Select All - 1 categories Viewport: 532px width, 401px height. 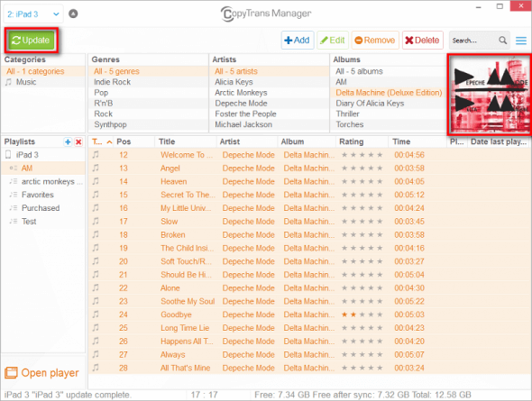(43, 71)
